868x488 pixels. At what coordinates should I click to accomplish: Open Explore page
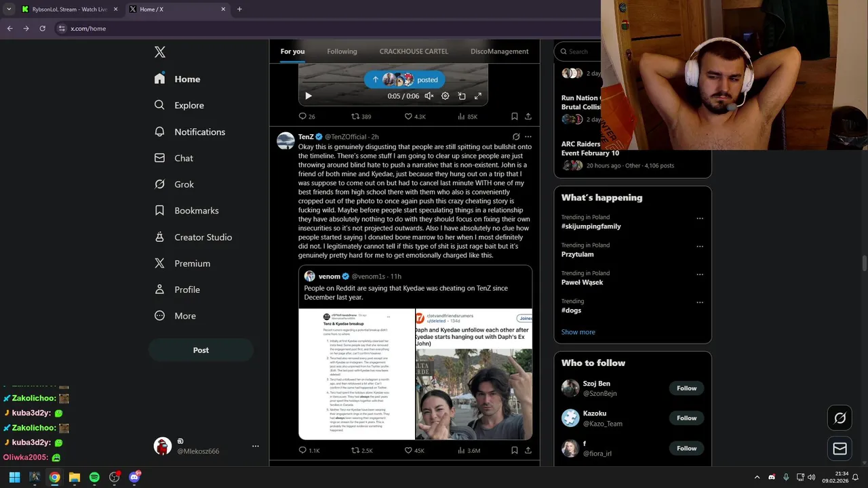[x=179, y=105]
